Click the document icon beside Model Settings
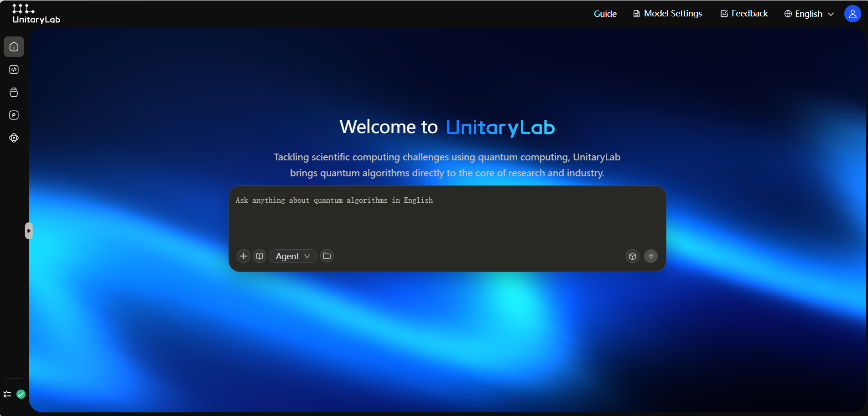 pyautogui.click(x=637, y=14)
